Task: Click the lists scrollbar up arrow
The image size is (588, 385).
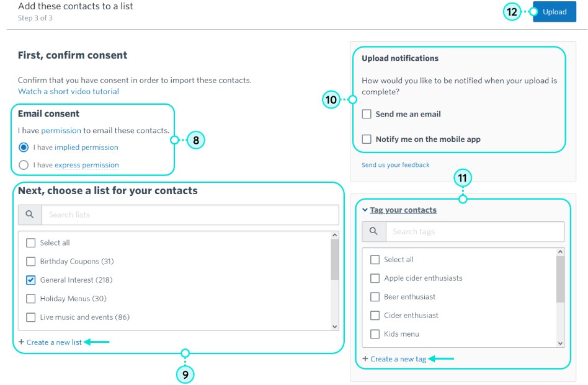Action: (x=335, y=235)
